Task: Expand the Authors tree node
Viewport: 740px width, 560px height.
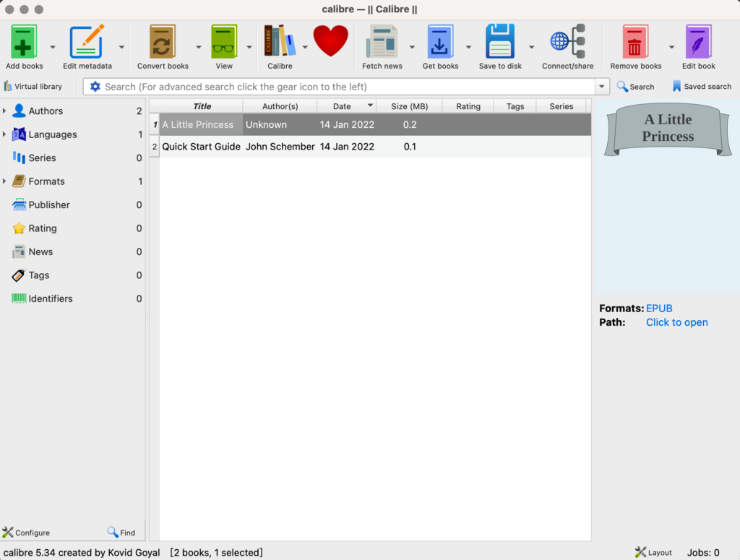Action: [4, 111]
